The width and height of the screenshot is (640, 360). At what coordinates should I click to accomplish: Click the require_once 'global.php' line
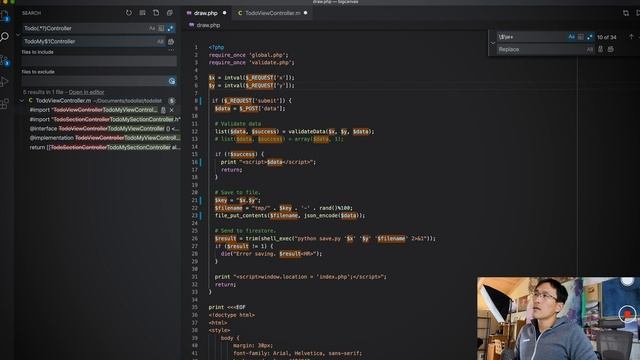[249, 55]
